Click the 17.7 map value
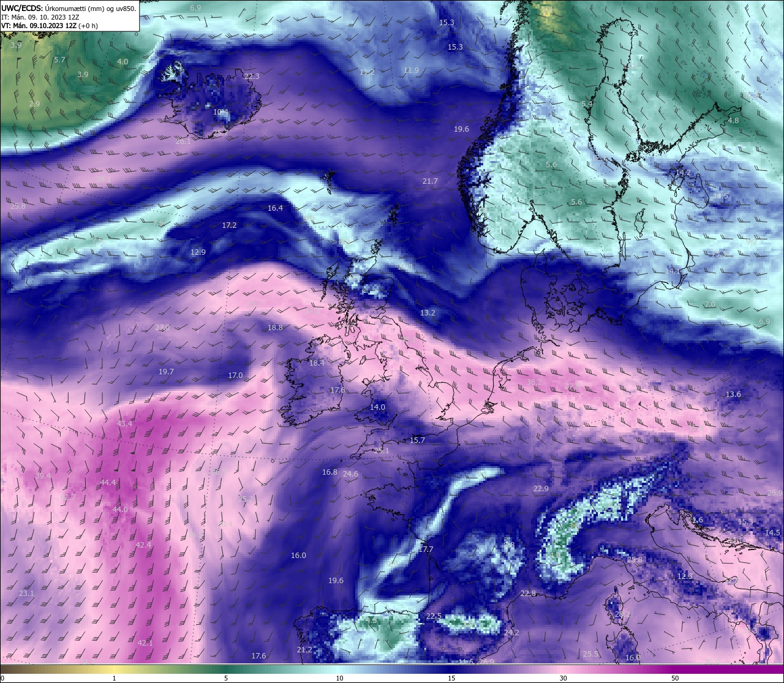 tap(426, 549)
